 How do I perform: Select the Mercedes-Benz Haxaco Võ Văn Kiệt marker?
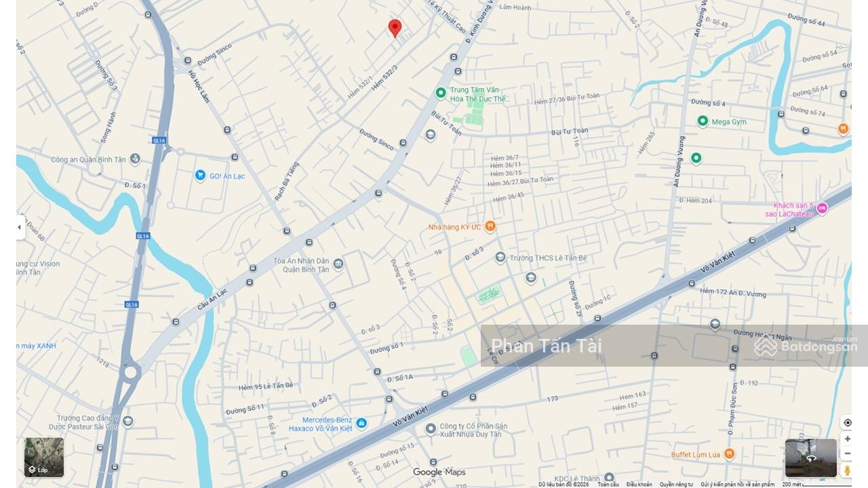click(361, 423)
